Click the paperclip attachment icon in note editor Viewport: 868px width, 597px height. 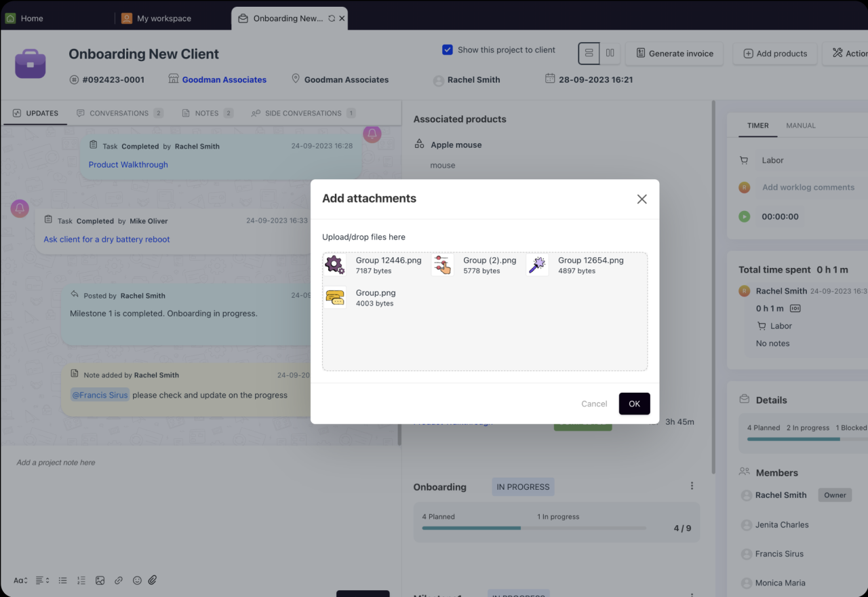tap(153, 580)
